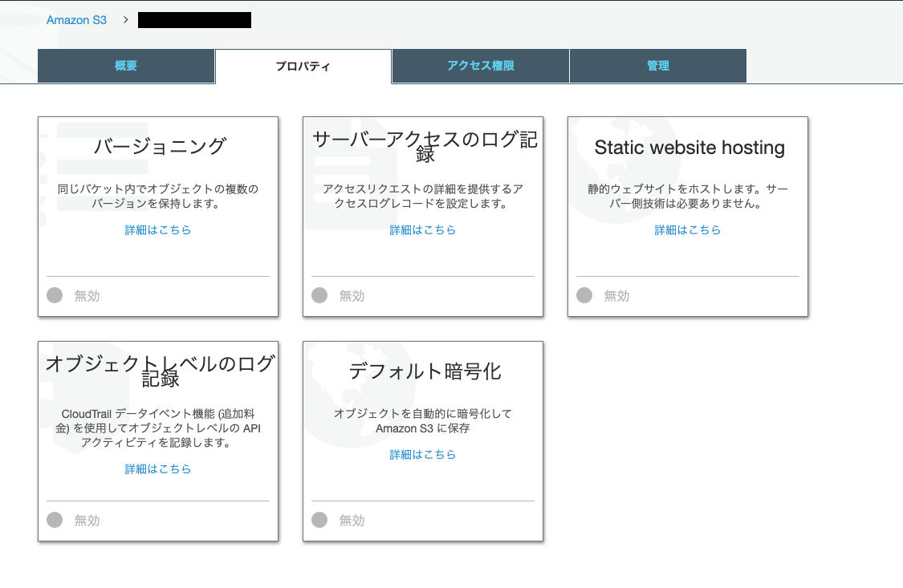The width and height of the screenshot is (903, 588).
Task: Click the アクセスリクエストの詳細 description text
Action: [x=423, y=197]
